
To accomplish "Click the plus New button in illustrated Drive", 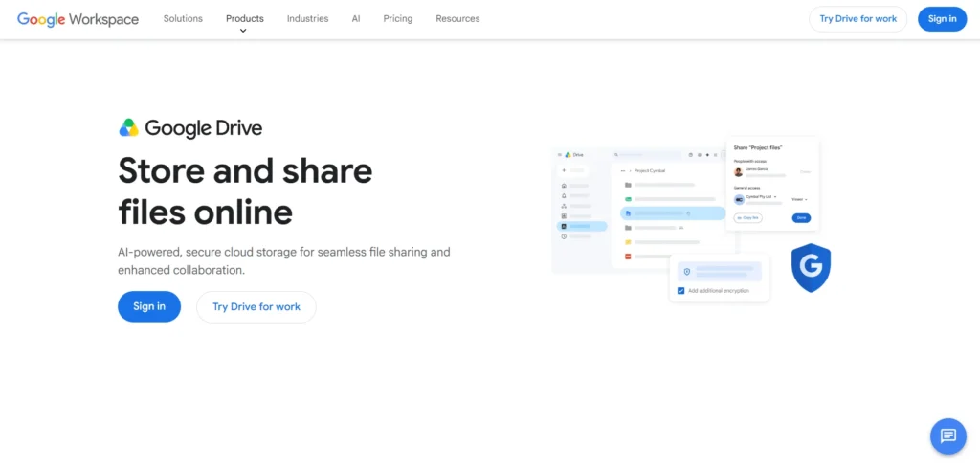I will (572, 170).
